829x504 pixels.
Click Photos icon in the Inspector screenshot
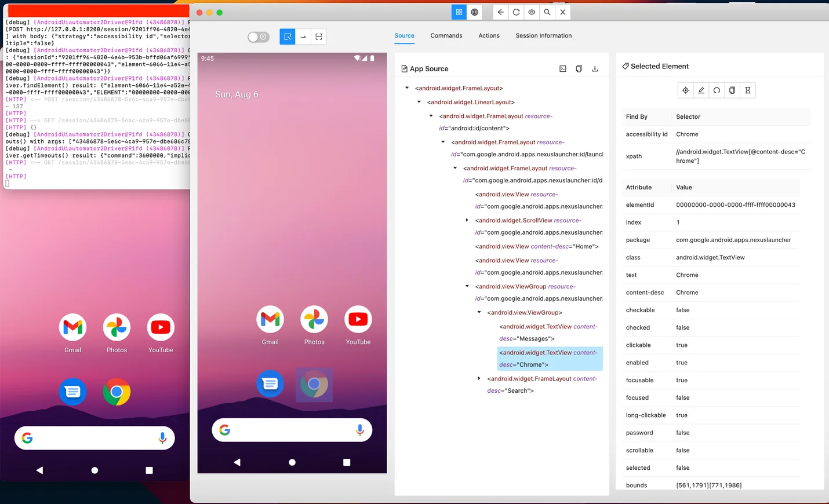(314, 319)
